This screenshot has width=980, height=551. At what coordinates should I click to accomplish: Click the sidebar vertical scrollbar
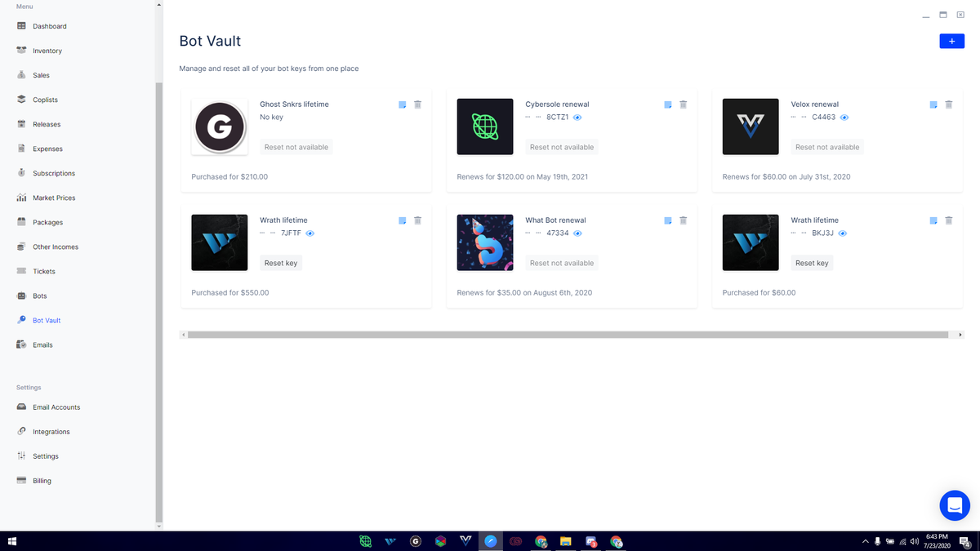click(x=159, y=302)
